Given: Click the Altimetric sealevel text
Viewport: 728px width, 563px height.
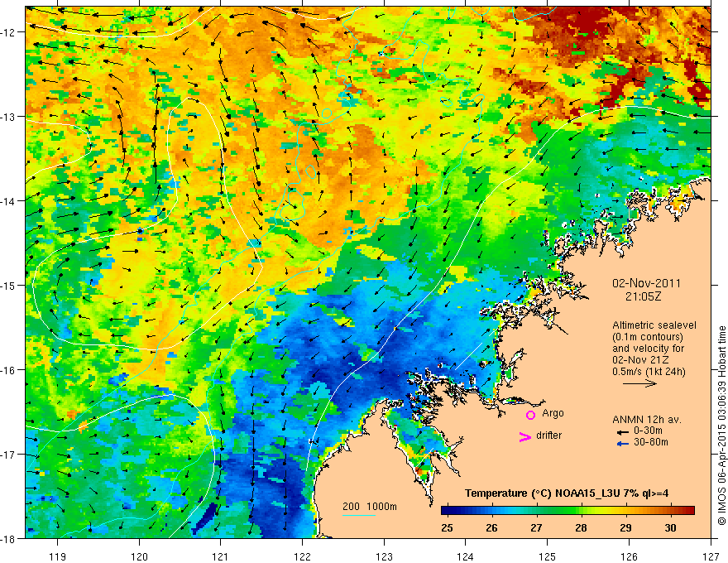Looking at the screenshot, I should click(654, 325).
